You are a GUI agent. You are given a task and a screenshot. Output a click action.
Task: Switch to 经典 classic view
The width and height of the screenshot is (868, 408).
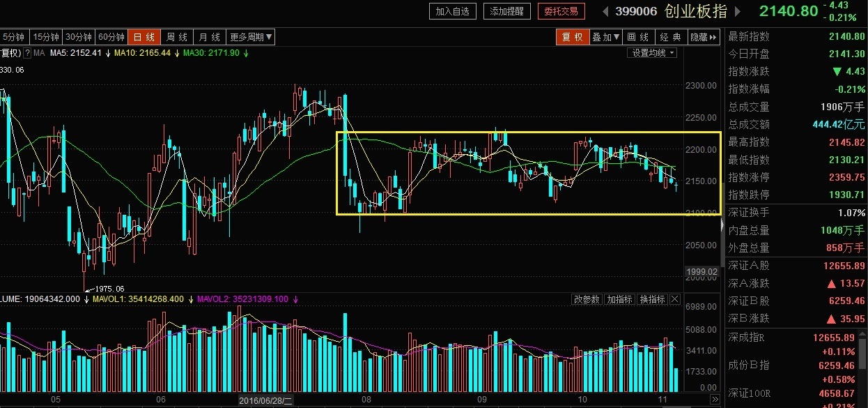pyautogui.click(x=671, y=37)
